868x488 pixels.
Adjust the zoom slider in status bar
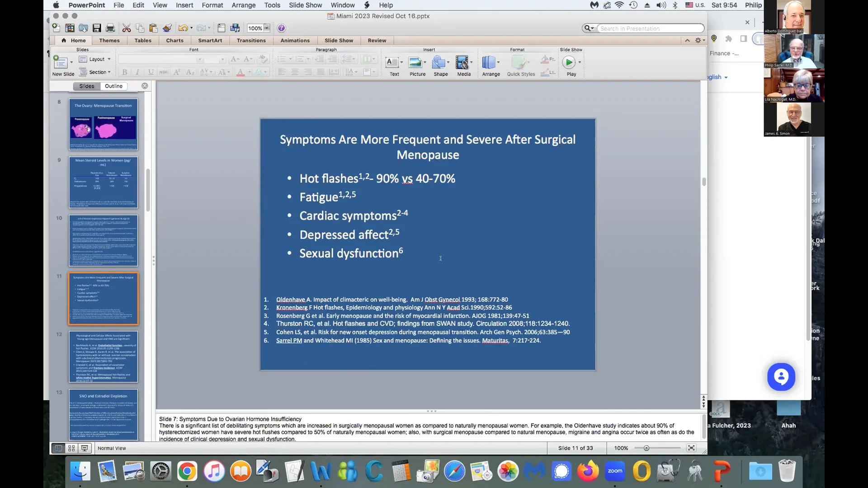(646, 448)
